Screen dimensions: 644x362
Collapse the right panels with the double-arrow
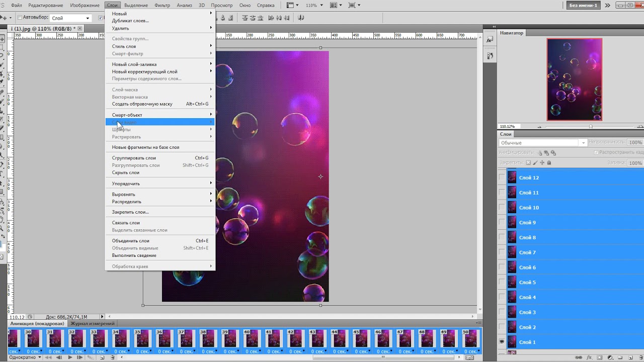494,27
